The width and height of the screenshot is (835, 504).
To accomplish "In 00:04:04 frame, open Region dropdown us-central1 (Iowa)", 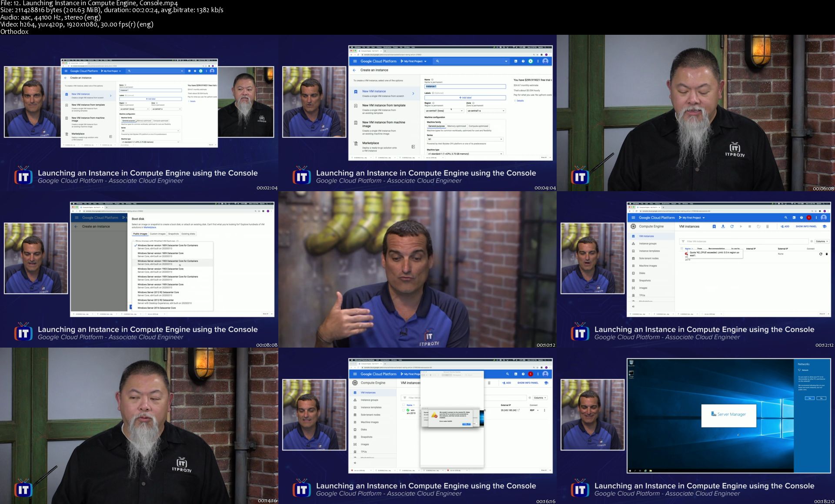I will [444, 111].
